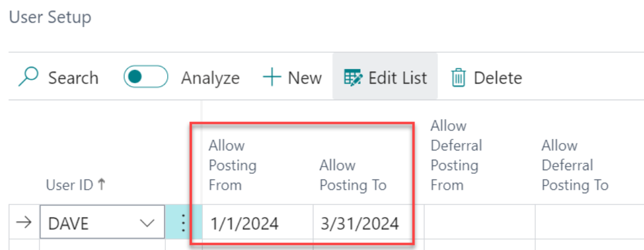Click the Delete button label

498,78
